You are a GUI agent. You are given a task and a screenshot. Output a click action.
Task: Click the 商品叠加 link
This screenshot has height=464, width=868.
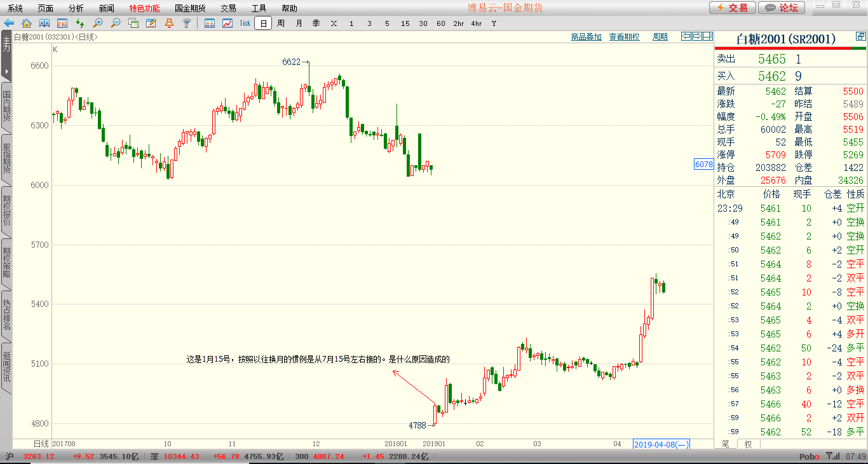[586, 36]
